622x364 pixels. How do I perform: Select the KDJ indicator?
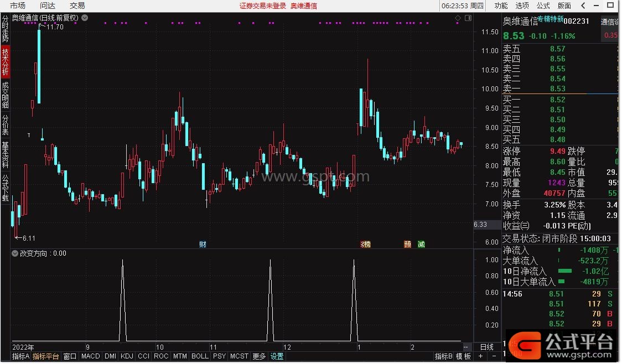[127, 356]
